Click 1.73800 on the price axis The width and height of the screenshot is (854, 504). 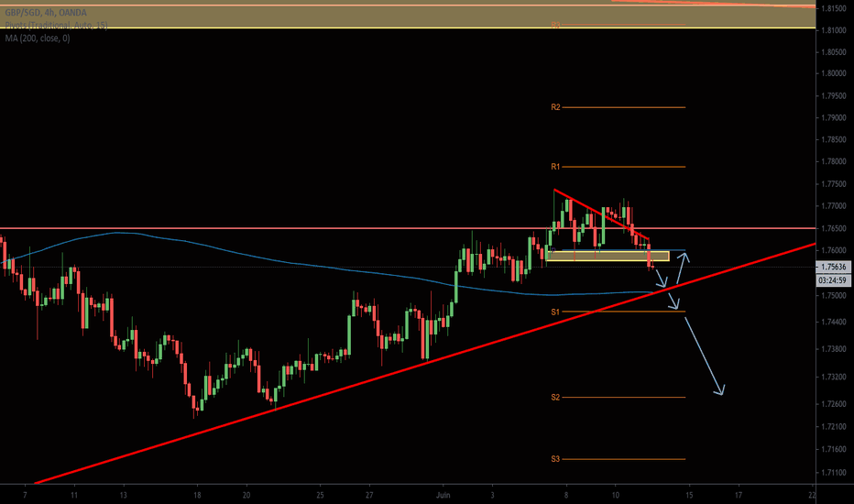[833, 349]
